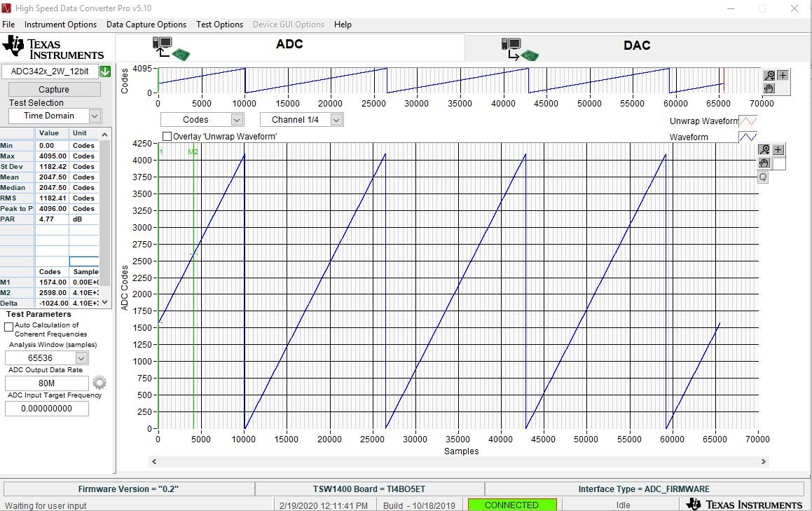Image resolution: width=812 pixels, height=511 pixels.
Task: Click the green download arrow next to ADC342x_2W_12bit
Action: [105, 71]
